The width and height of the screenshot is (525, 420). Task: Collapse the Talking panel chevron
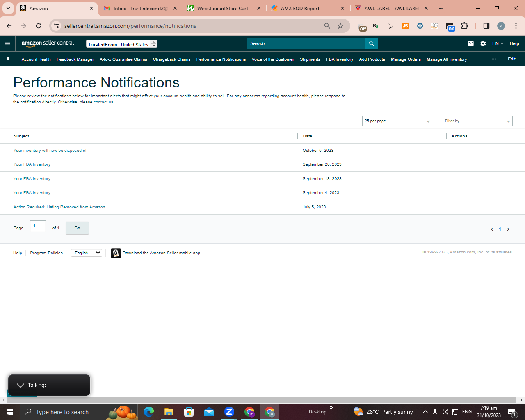(21, 386)
